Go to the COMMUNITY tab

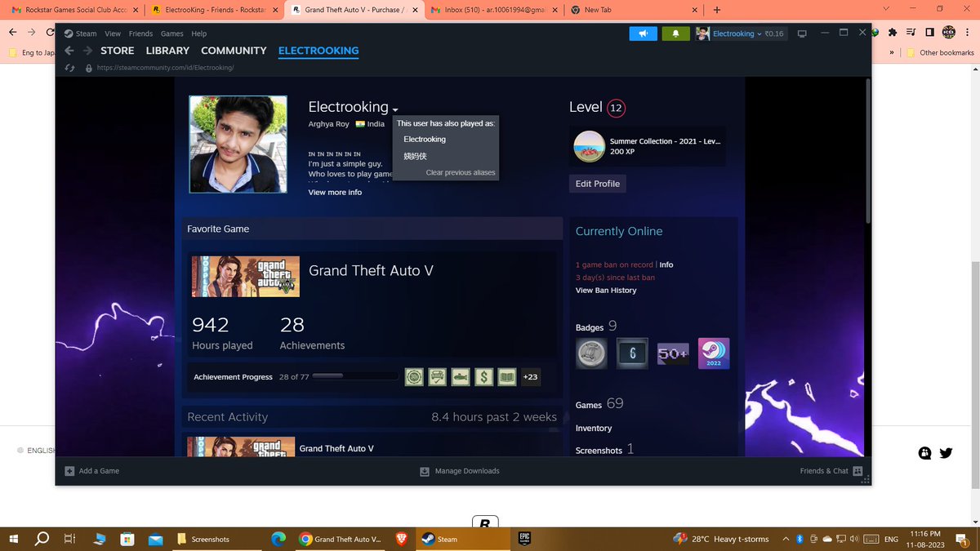click(234, 51)
